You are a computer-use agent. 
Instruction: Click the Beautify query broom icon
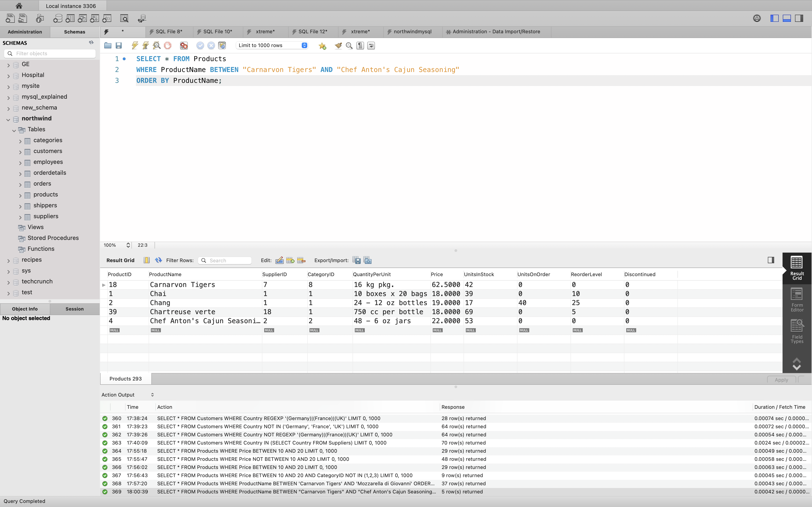(x=338, y=45)
